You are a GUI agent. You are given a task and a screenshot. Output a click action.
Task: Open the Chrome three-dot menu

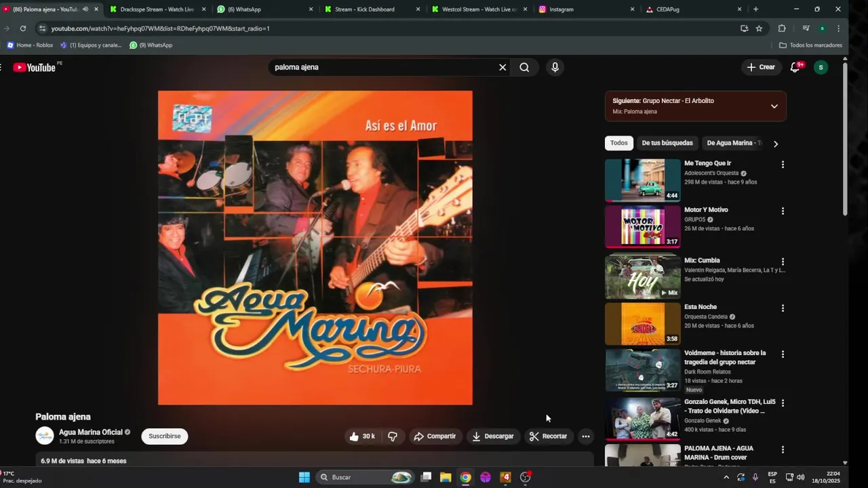[838, 28]
